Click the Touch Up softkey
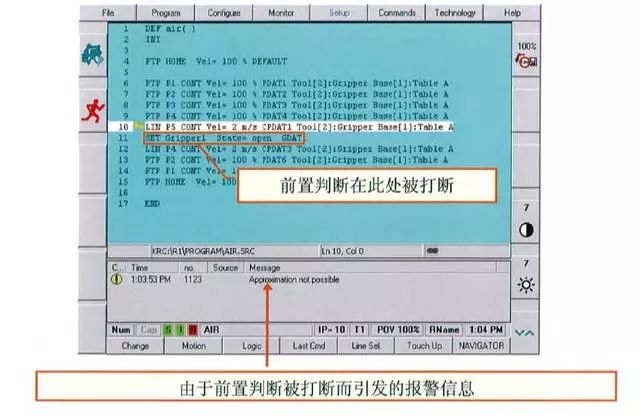 (x=424, y=346)
